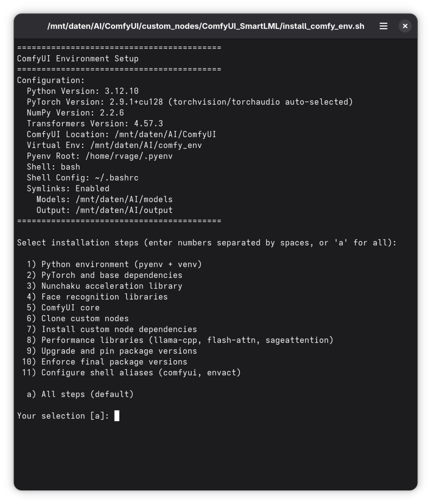The width and height of the screenshot is (431, 504).
Task: Click the 'ComfyUI core' option line
Action: click(63, 307)
